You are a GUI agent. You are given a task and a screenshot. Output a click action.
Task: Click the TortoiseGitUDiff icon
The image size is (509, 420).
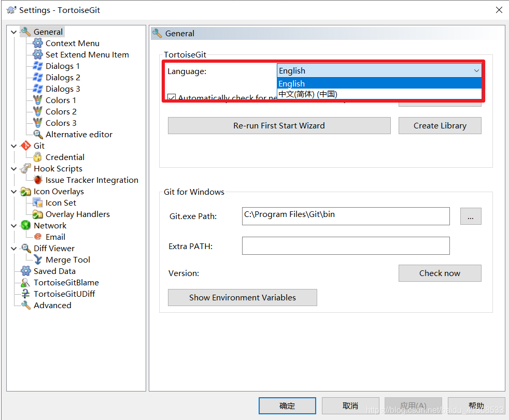pos(25,294)
